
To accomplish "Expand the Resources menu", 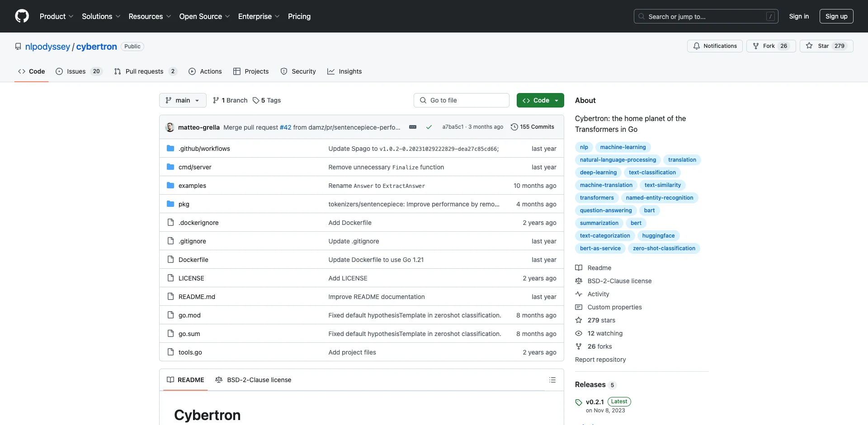I will (x=150, y=16).
